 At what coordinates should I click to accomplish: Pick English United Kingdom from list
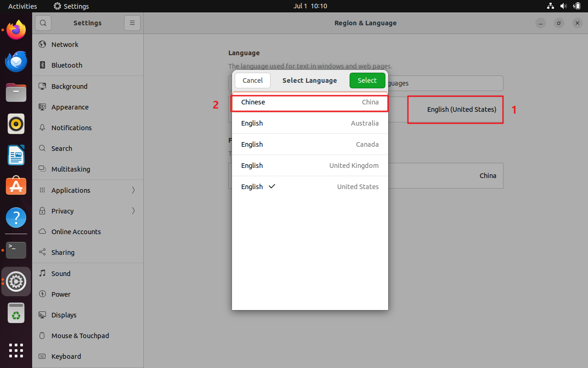point(310,166)
